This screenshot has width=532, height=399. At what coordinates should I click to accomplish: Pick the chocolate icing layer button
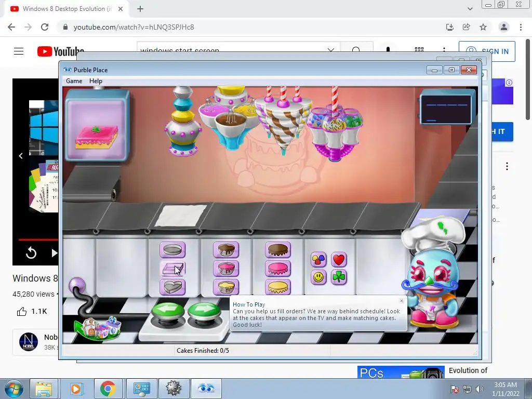coord(278,250)
